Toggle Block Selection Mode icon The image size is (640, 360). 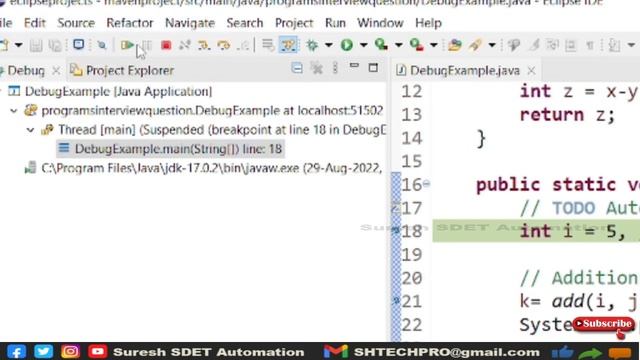[571, 45]
